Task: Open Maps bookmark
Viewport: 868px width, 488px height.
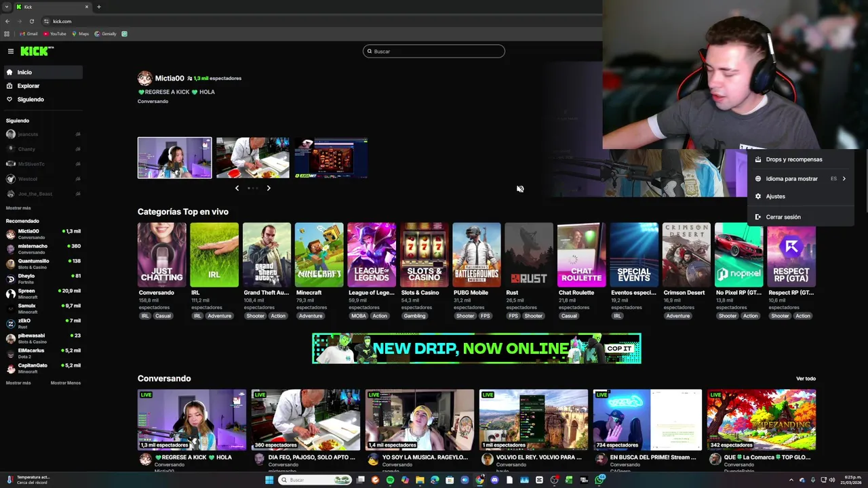Action: point(81,34)
